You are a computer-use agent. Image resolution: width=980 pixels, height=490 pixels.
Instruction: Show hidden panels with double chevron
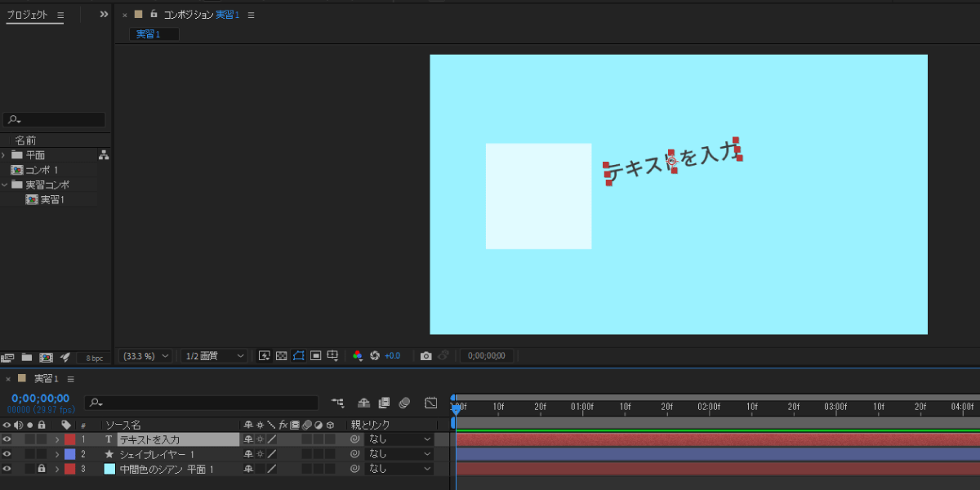tap(104, 15)
